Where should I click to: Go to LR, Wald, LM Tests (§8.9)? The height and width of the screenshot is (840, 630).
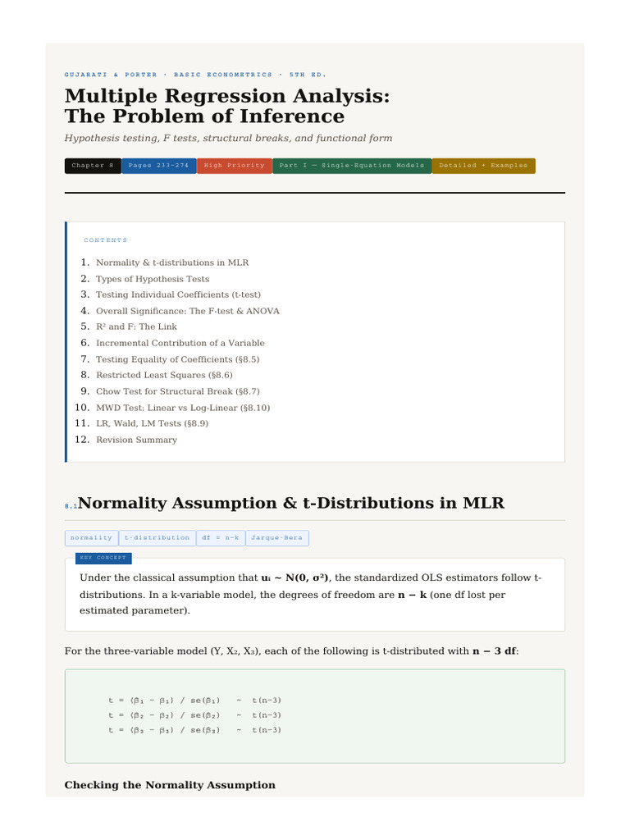click(152, 423)
